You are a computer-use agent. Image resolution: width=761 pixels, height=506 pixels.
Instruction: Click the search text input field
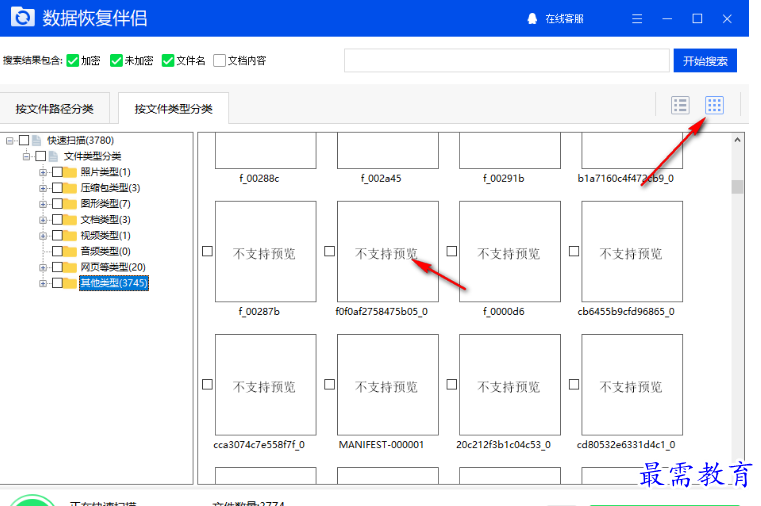[x=507, y=61]
